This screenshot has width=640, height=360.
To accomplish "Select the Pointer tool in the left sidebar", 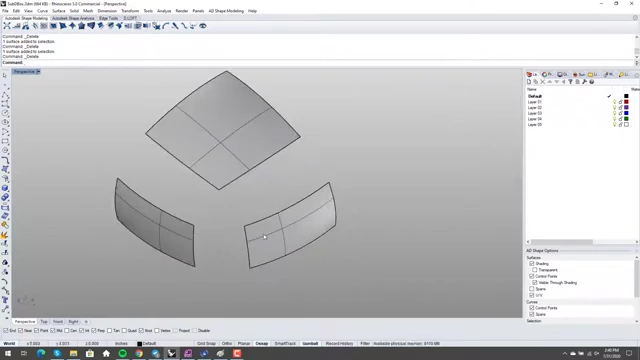I will click(5, 76).
